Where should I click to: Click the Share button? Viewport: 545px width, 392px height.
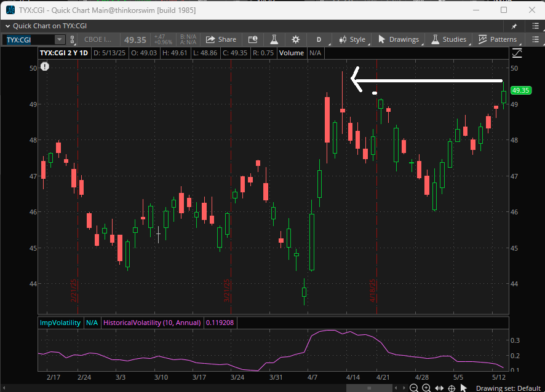coord(221,39)
